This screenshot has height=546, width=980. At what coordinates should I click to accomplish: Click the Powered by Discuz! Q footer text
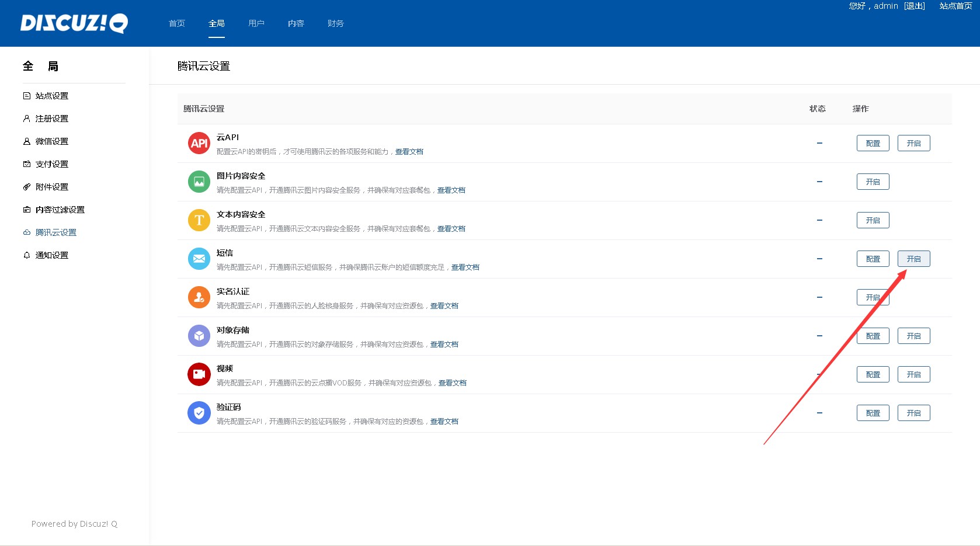(74, 524)
